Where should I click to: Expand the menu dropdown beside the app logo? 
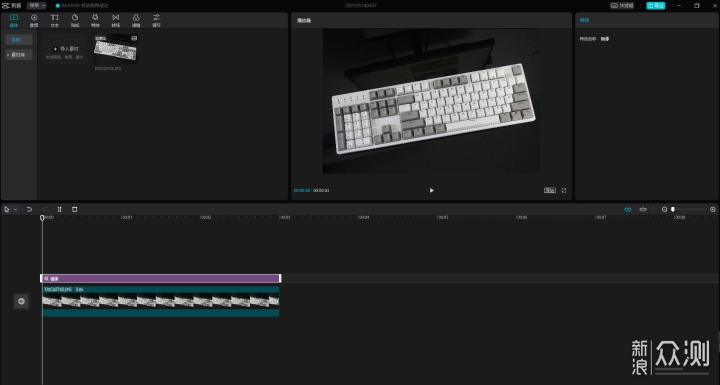point(37,6)
